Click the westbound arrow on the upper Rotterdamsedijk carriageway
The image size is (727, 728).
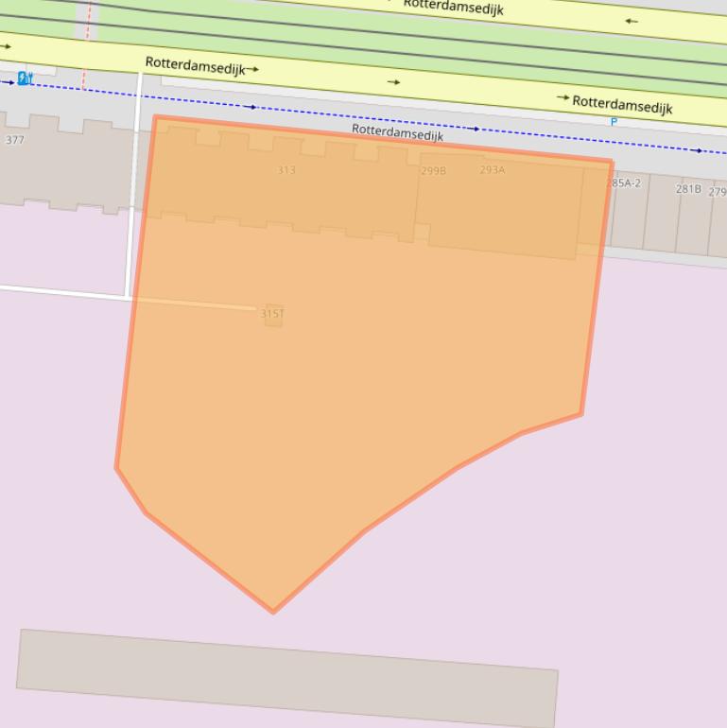[x=631, y=21]
